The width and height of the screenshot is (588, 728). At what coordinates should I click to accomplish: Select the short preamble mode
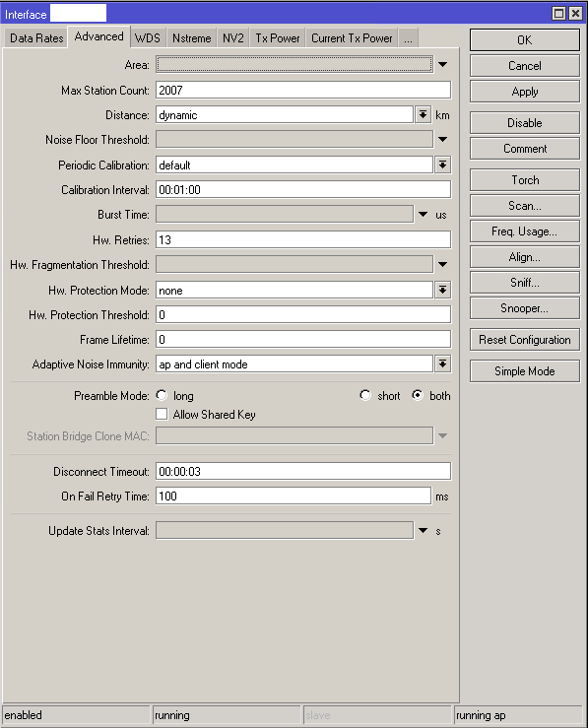click(365, 395)
